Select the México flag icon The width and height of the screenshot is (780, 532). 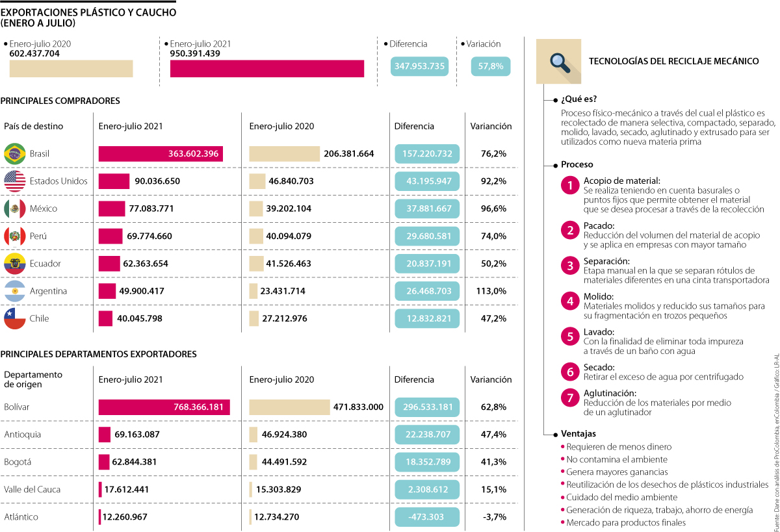(14, 209)
